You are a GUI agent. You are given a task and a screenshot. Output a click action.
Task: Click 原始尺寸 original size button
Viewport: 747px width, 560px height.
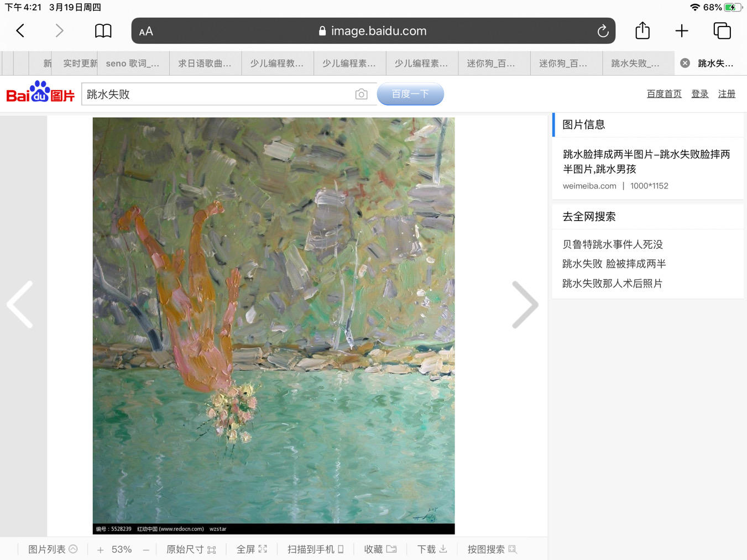[x=191, y=549]
